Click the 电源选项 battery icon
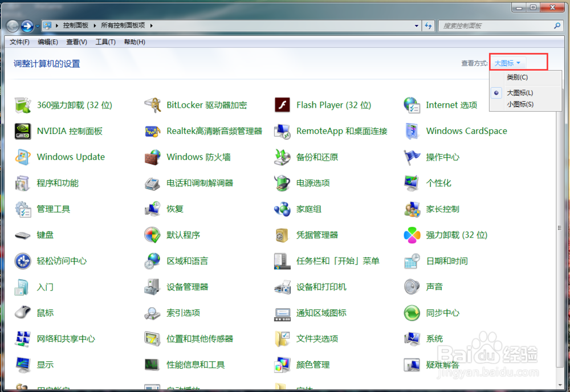 click(282, 183)
